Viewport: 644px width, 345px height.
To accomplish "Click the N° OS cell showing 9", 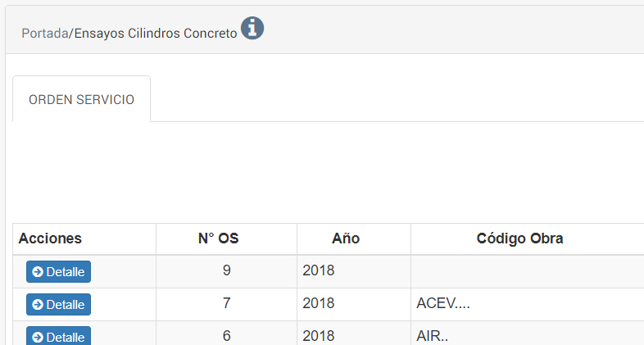I will pos(226,270).
